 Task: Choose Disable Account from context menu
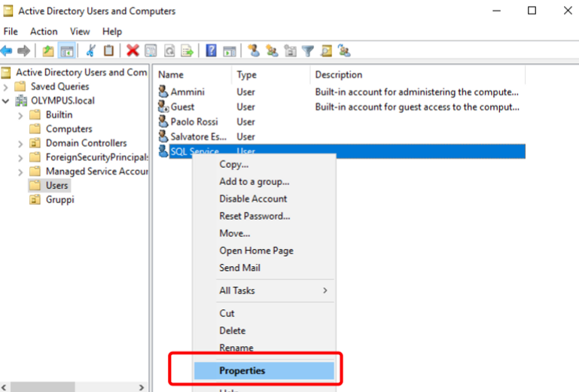252,199
